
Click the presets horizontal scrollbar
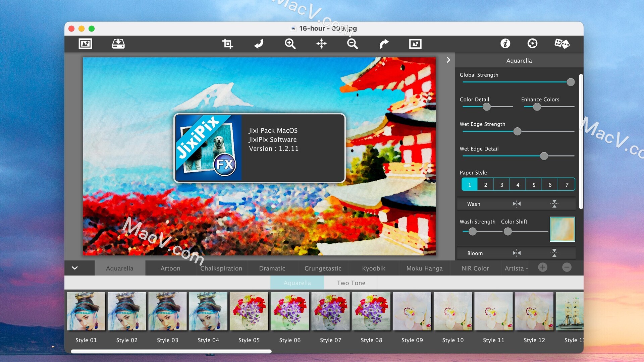tap(171, 351)
